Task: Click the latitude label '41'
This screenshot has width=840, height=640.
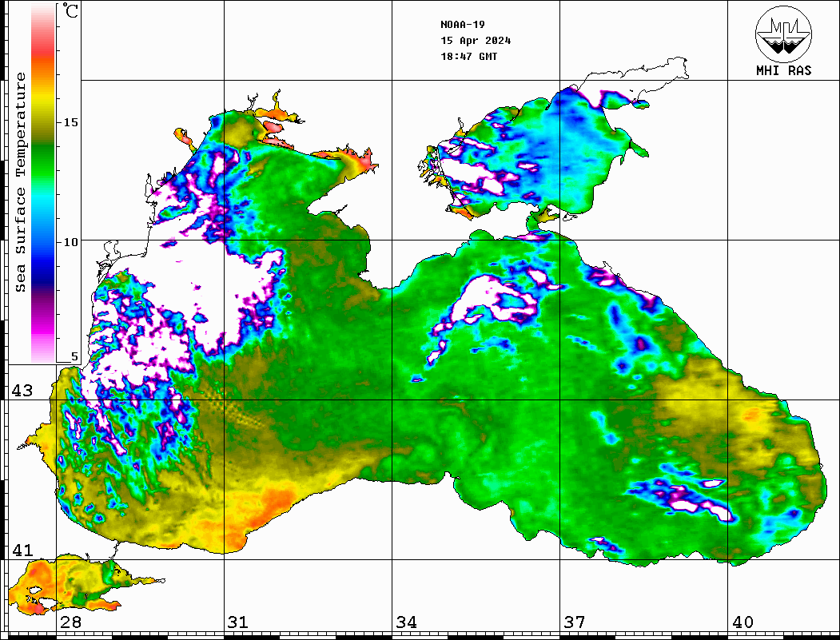Action: tap(22, 550)
